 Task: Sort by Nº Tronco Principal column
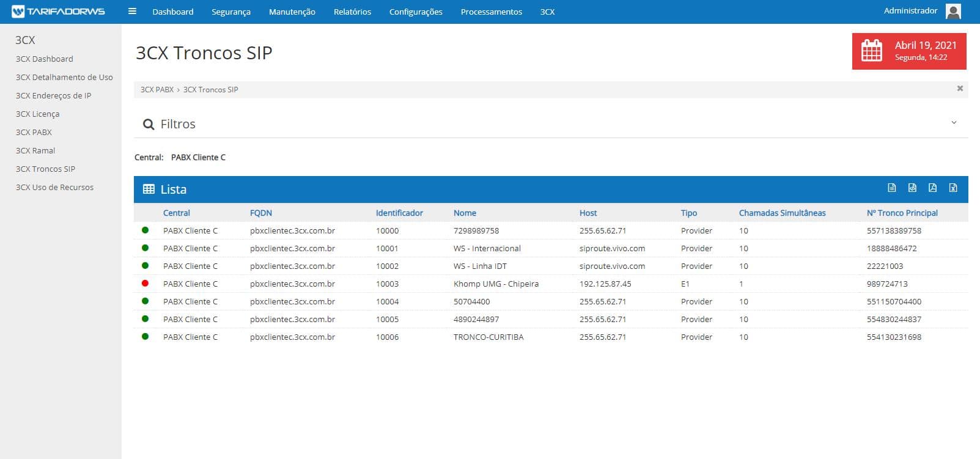[902, 213]
